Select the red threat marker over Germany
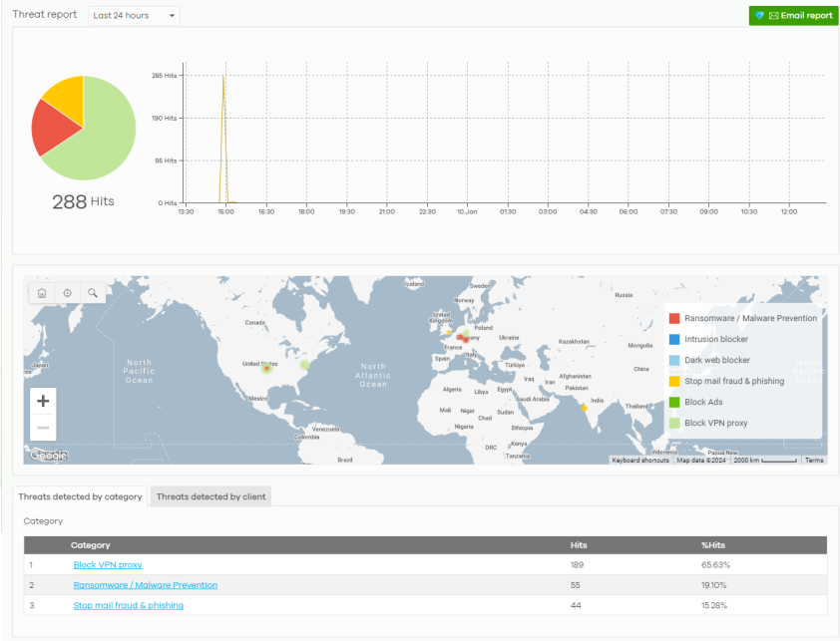The width and height of the screenshot is (840, 641). (465, 340)
